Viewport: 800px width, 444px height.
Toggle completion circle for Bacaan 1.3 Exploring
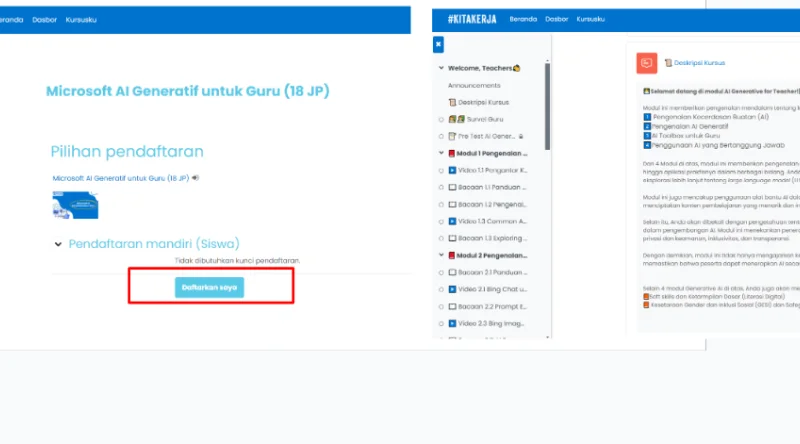(x=441, y=238)
